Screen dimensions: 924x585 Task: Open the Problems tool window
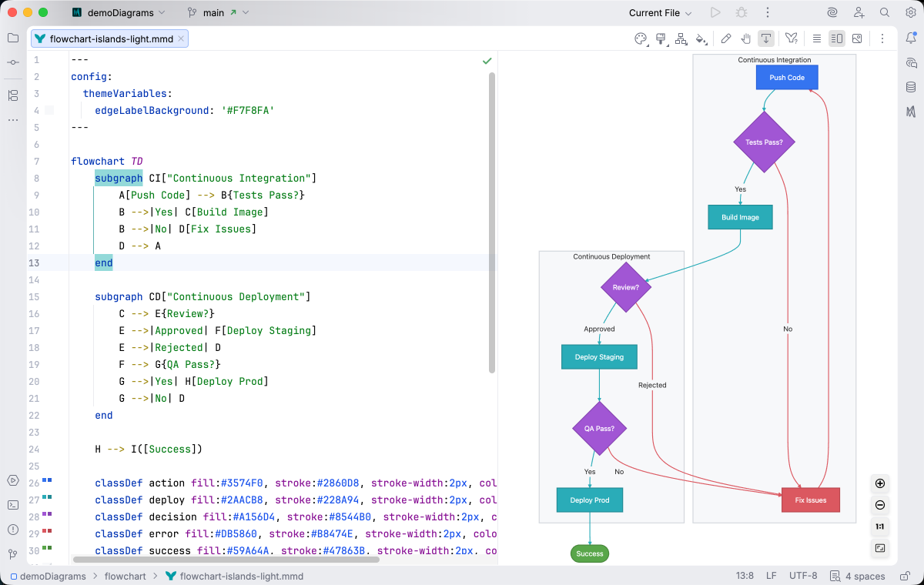tap(13, 530)
